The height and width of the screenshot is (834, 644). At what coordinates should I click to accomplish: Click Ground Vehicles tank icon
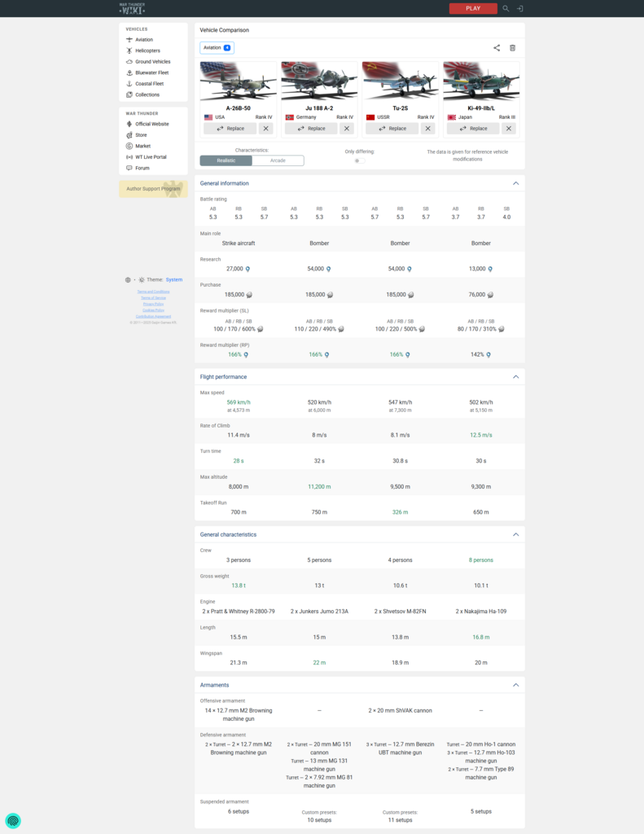click(129, 62)
